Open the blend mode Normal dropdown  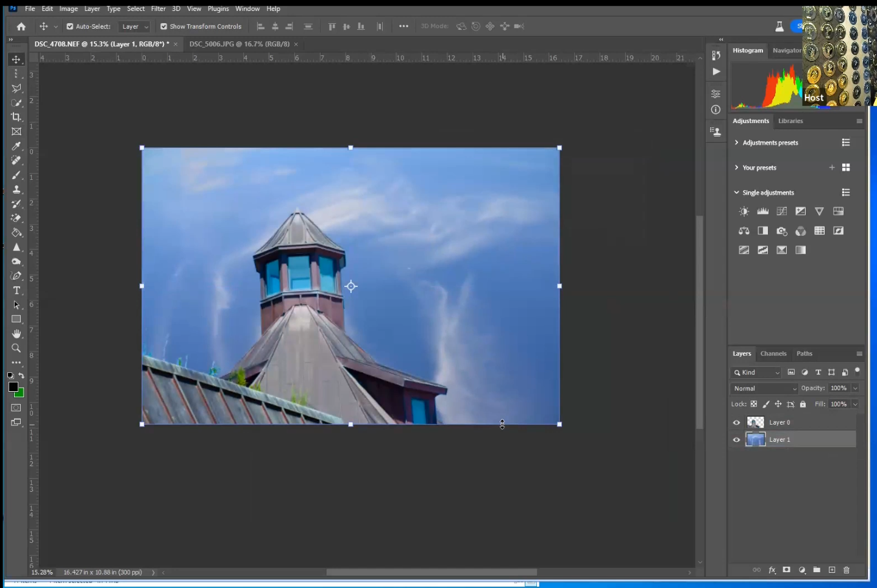tap(764, 388)
